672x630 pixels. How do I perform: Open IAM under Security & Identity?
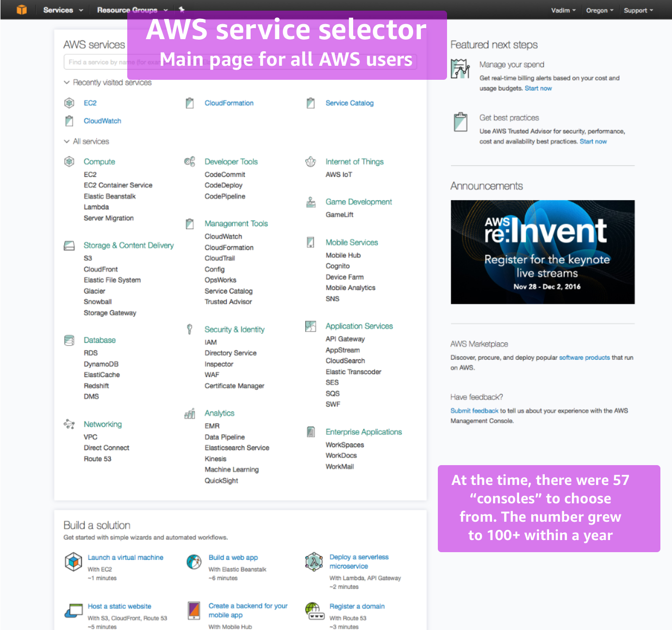click(x=210, y=342)
